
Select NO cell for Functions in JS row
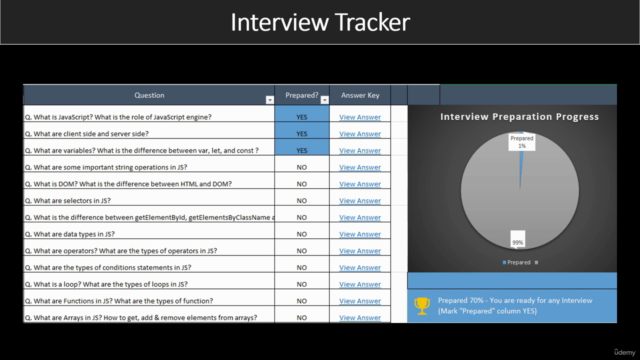tap(302, 298)
